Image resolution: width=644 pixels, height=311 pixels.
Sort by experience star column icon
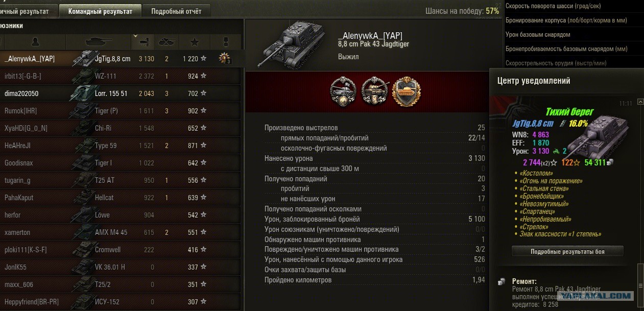(x=194, y=42)
